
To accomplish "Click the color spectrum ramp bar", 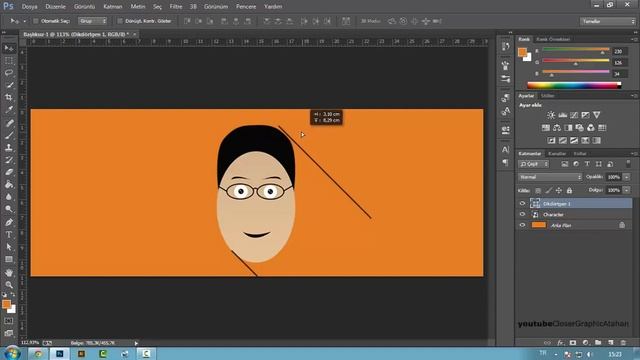I will [574, 85].
